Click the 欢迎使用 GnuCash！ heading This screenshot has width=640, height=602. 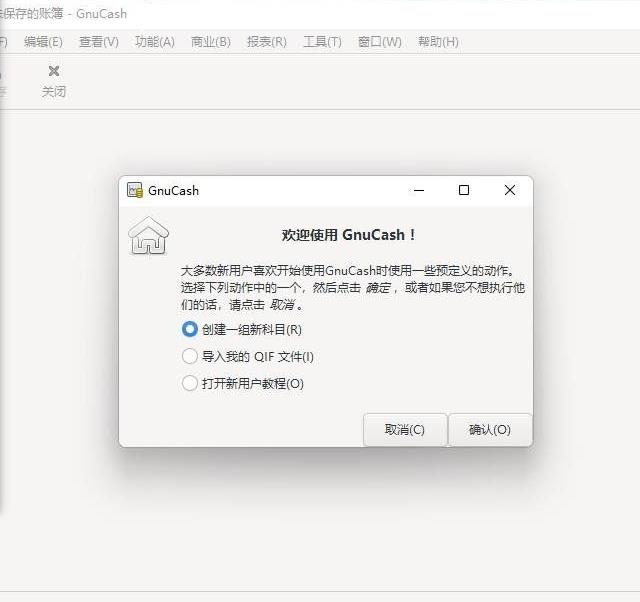(348, 235)
